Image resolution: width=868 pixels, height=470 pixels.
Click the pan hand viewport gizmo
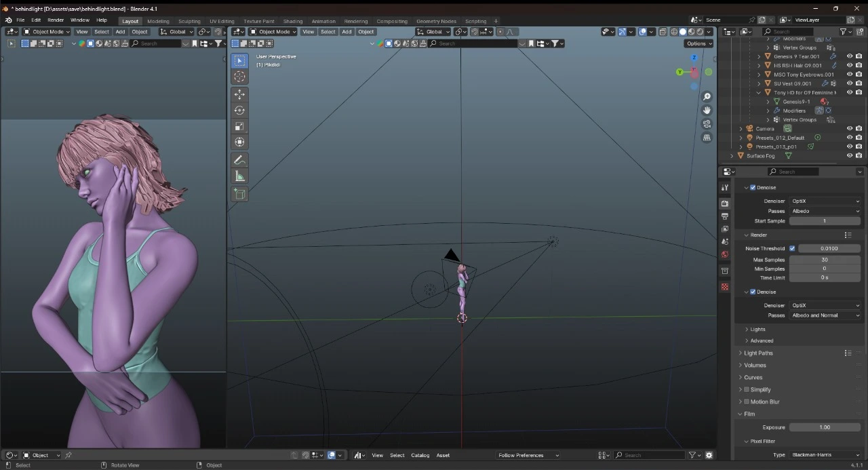click(707, 111)
